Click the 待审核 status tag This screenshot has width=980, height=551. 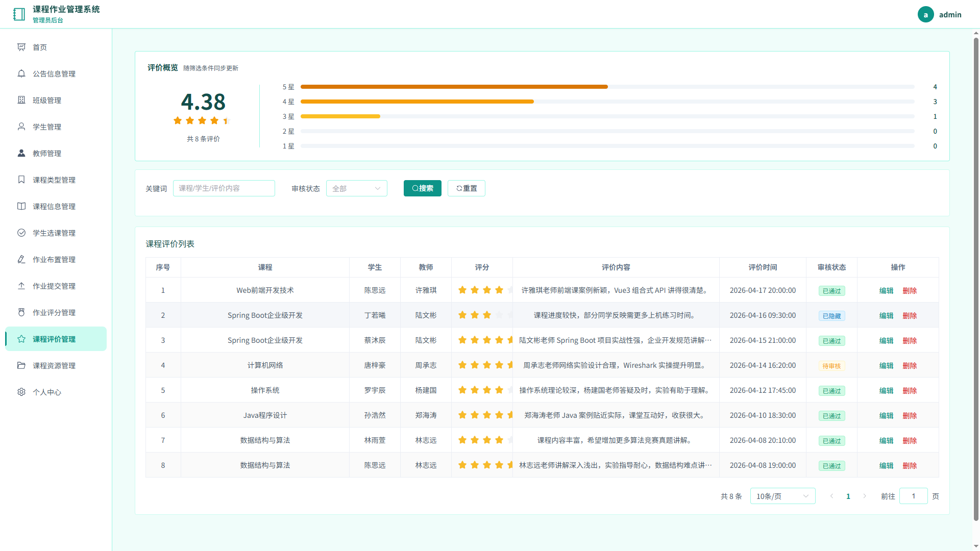click(831, 366)
